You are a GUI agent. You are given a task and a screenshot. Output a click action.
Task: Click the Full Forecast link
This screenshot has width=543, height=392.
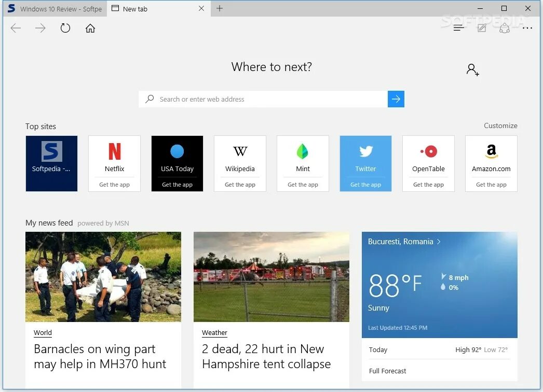point(387,371)
